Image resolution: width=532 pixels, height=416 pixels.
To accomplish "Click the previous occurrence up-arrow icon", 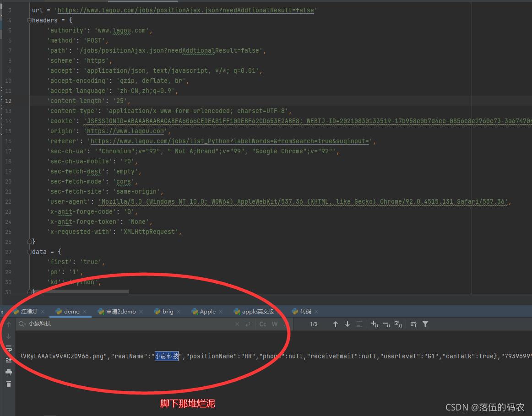I will 336,324.
